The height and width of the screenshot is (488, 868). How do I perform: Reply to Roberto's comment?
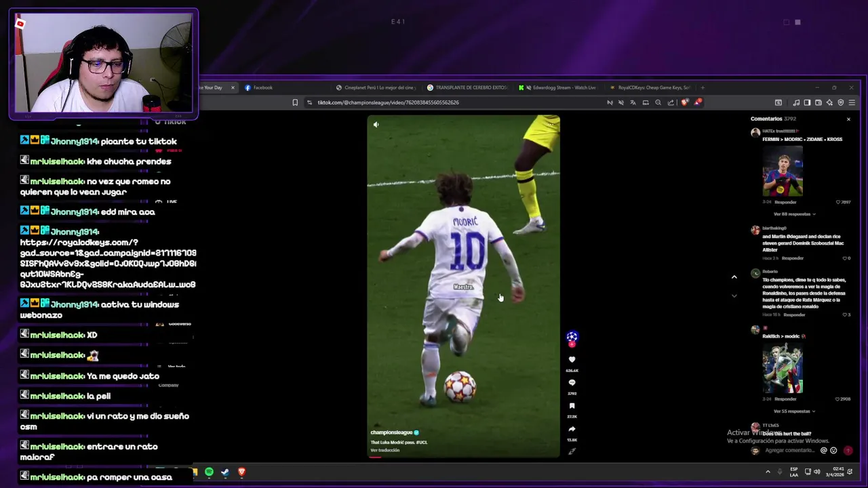point(793,314)
